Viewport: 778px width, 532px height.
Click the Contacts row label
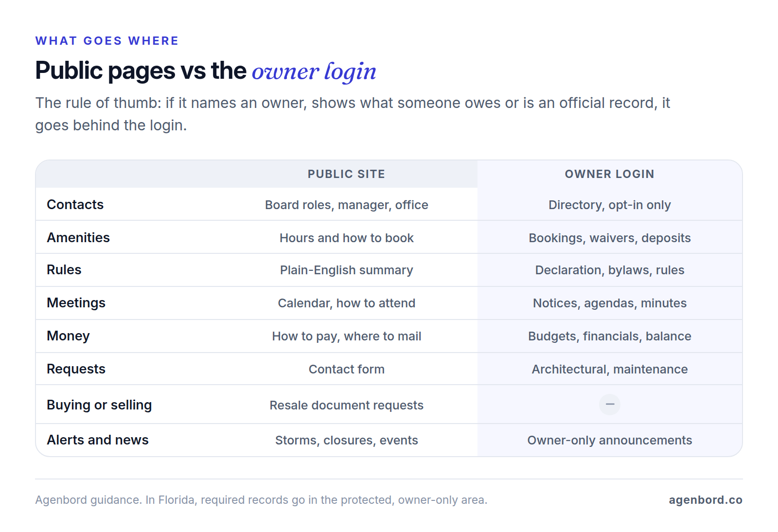pos(75,205)
